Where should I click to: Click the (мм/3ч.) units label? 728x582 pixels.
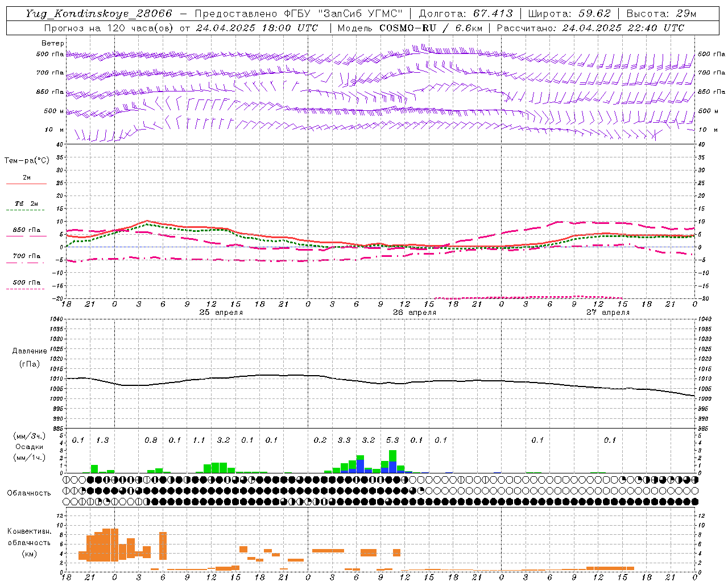pyautogui.click(x=28, y=436)
